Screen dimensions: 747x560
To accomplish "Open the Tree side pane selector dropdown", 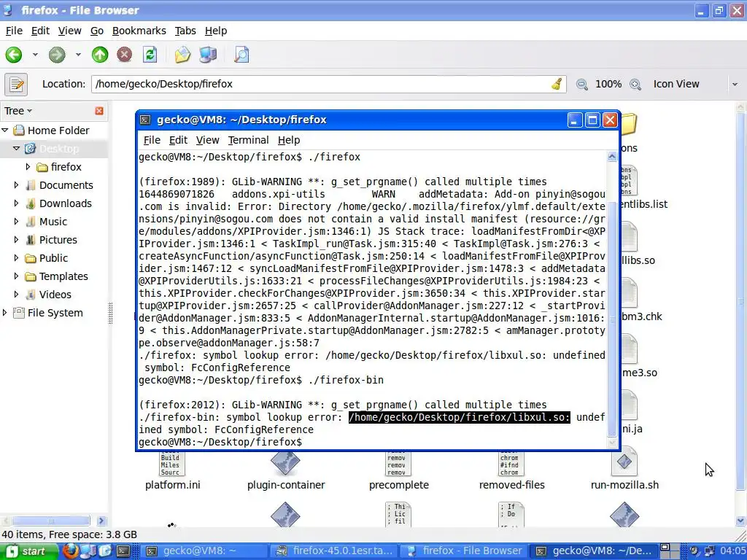I will pyautogui.click(x=18, y=111).
